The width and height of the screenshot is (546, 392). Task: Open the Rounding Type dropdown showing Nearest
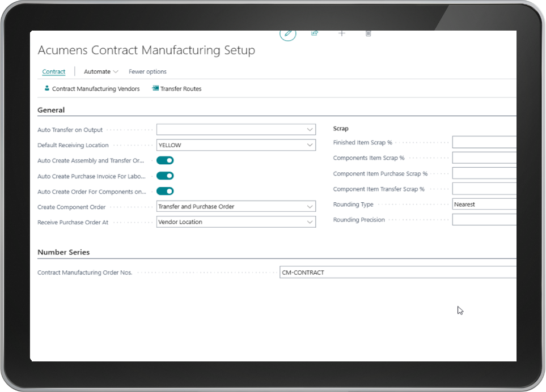coord(484,204)
